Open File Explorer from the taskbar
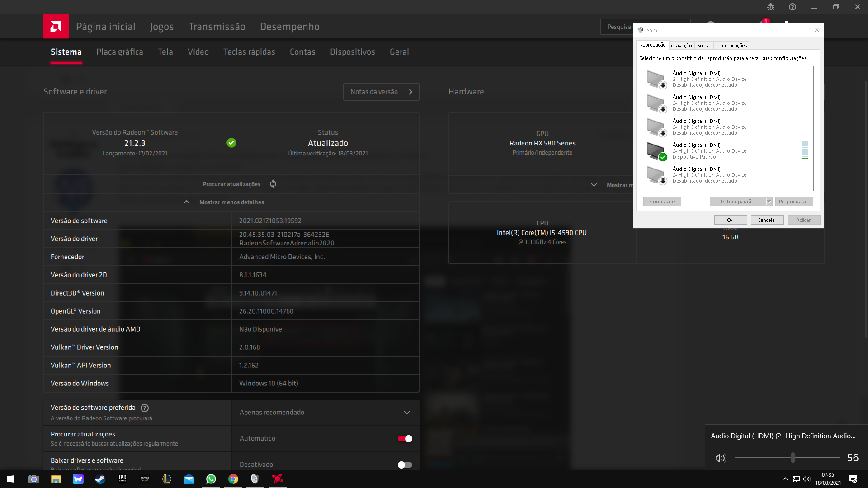 pyautogui.click(x=56, y=479)
